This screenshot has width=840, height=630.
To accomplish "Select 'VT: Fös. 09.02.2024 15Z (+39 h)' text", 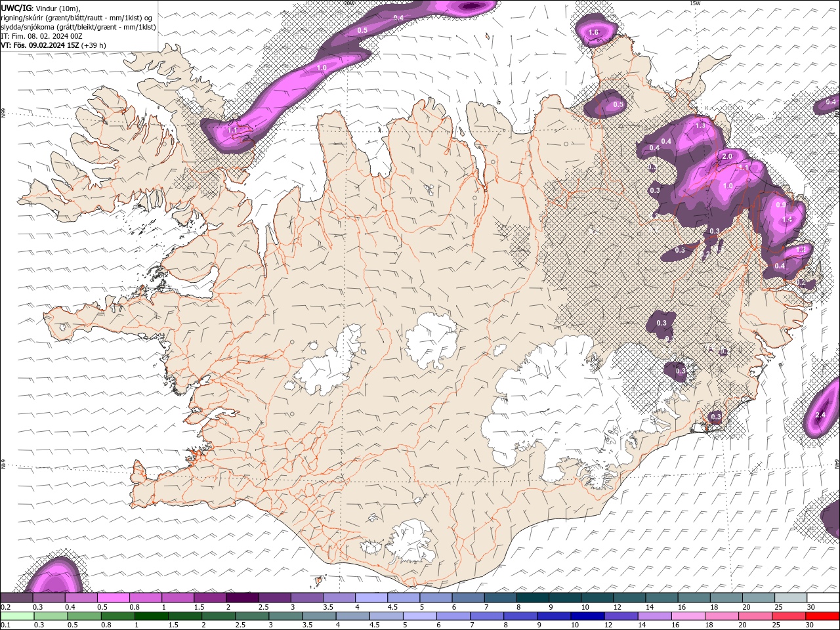I will click(x=54, y=45).
